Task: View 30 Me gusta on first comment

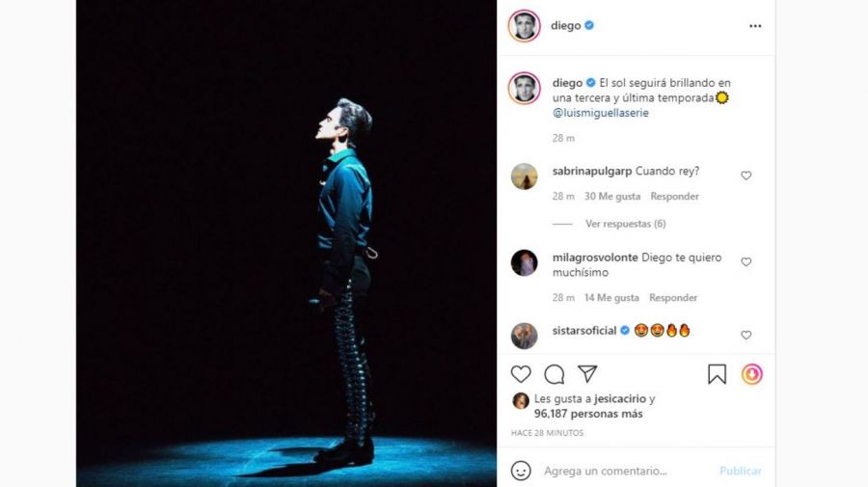Action: pyautogui.click(x=612, y=197)
